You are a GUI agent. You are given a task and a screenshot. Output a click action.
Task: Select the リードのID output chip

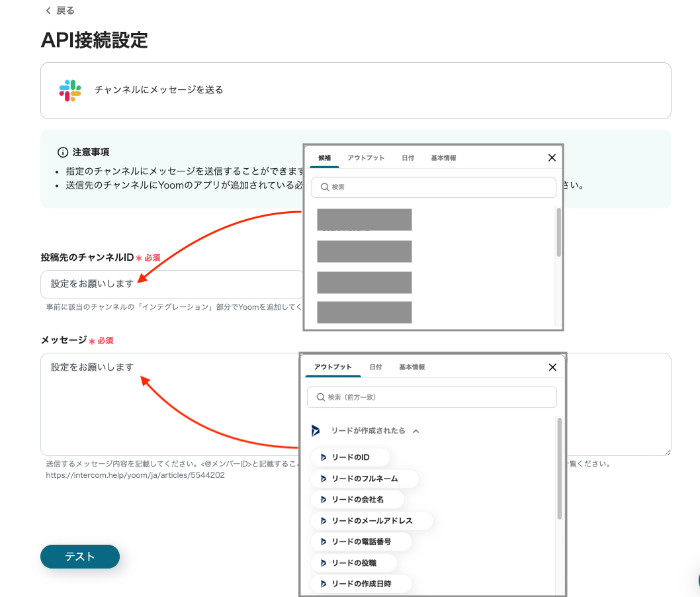coord(350,457)
